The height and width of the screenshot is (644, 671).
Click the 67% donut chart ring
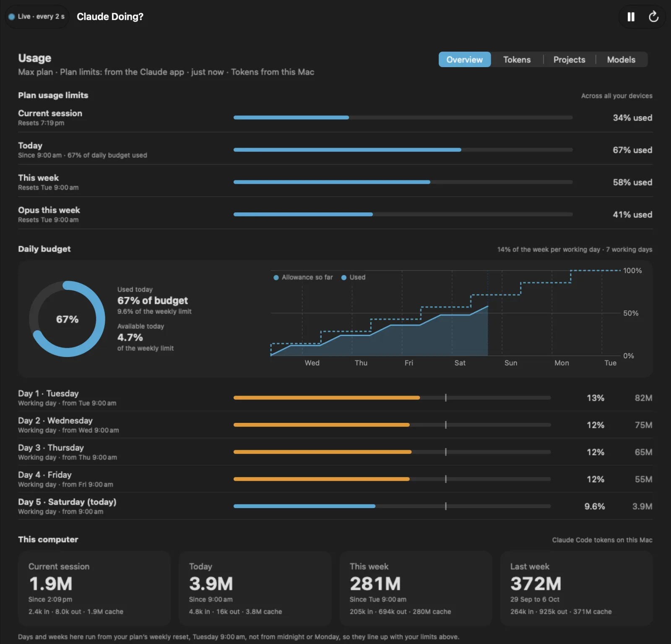pyautogui.click(x=67, y=319)
